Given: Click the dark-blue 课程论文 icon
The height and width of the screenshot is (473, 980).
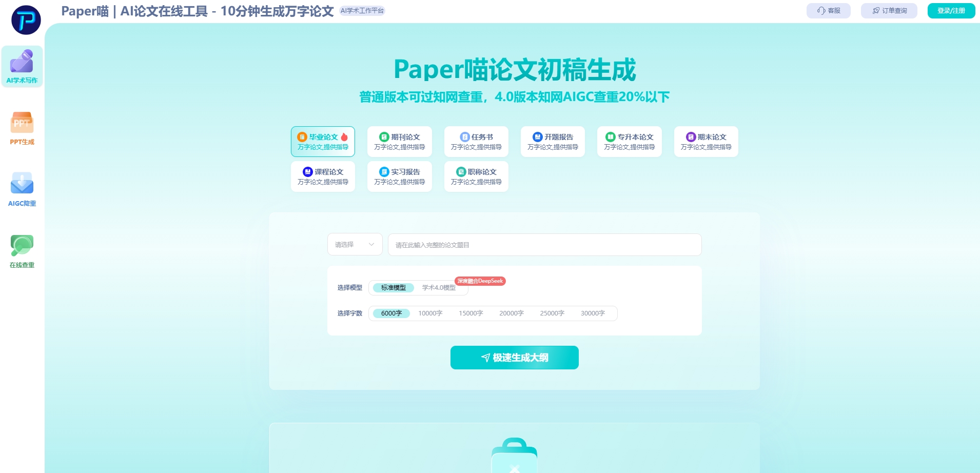Looking at the screenshot, I should pyautogui.click(x=308, y=172).
